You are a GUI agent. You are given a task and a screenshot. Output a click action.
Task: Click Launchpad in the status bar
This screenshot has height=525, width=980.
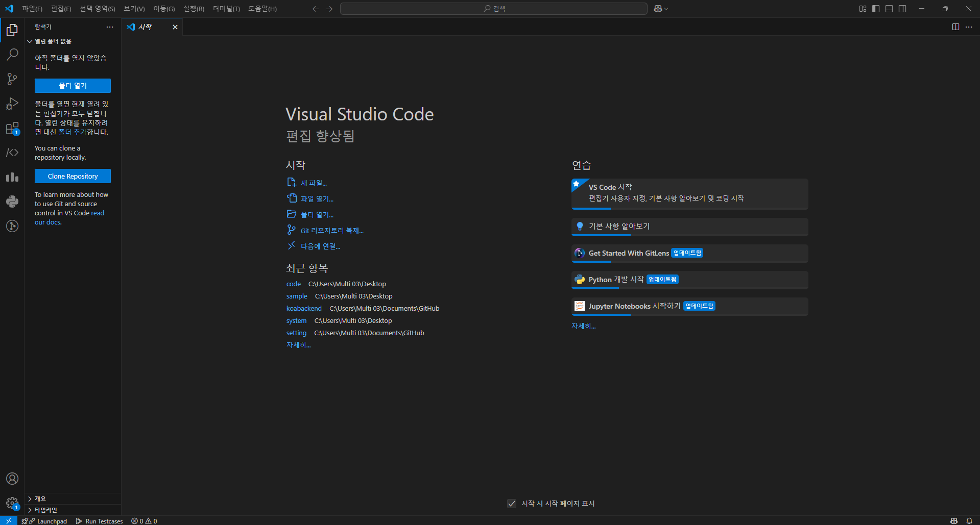pyautogui.click(x=44, y=521)
